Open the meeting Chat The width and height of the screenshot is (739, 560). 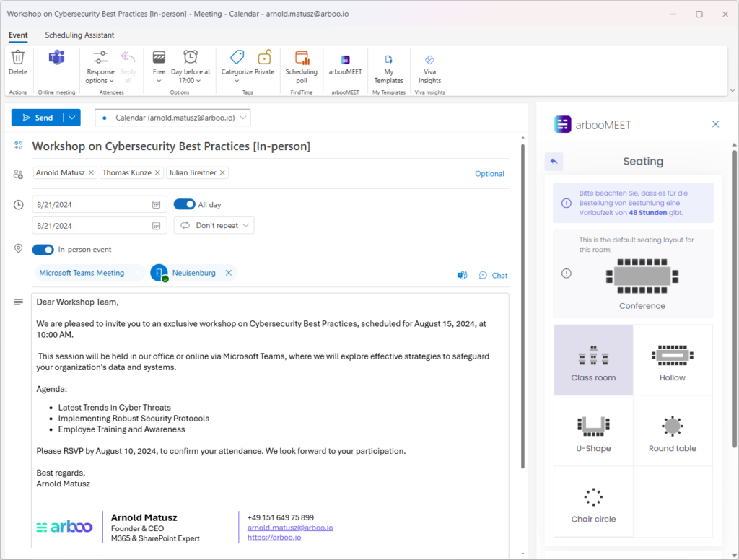[x=494, y=275]
